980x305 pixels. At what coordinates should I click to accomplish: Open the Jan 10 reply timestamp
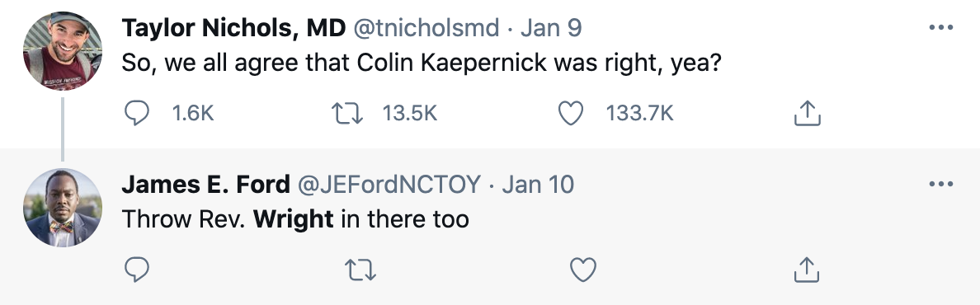[x=538, y=185]
